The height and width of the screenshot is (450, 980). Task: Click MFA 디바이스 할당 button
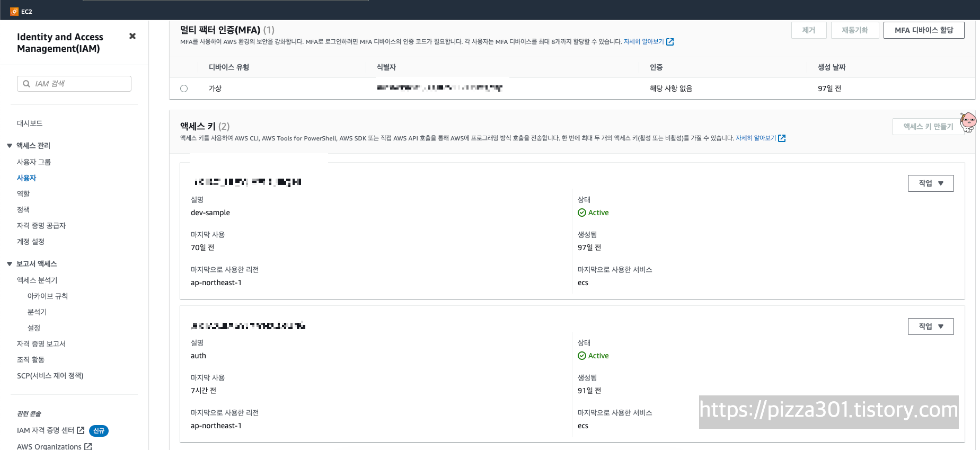[924, 30]
